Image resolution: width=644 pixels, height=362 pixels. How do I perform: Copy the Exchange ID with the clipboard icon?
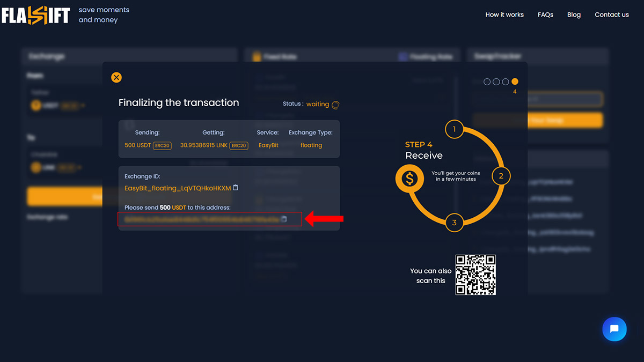(x=236, y=188)
